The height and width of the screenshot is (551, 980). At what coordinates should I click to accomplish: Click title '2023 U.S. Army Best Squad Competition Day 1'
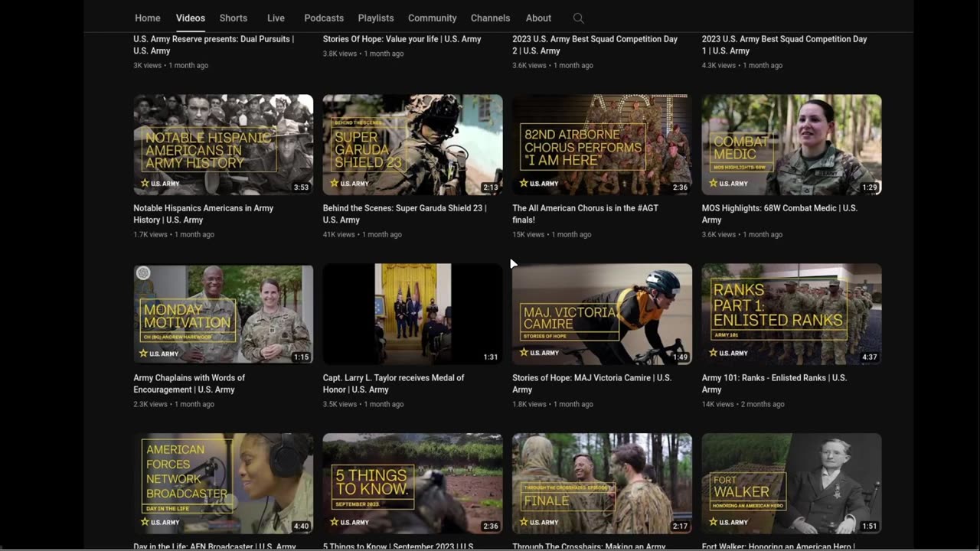[x=784, y=44]
